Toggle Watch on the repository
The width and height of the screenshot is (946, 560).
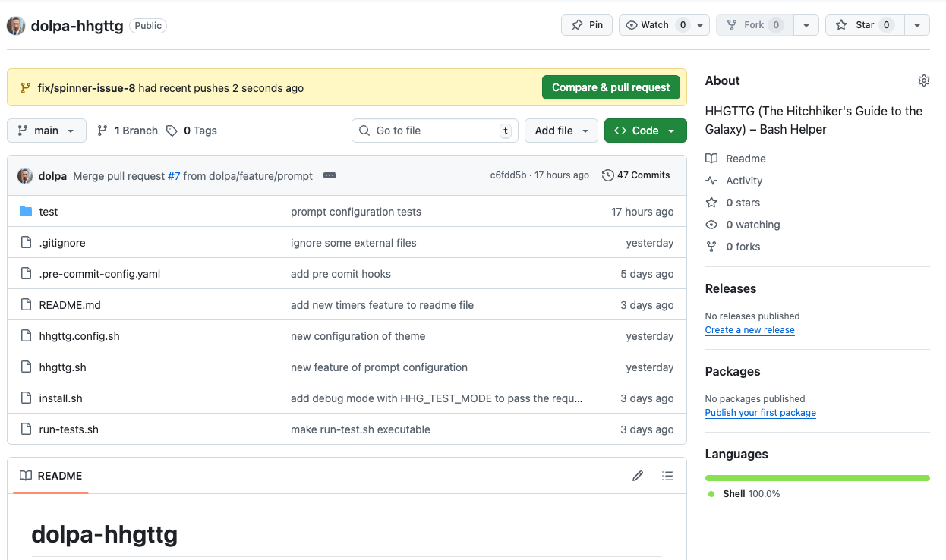tap(654, 25)
